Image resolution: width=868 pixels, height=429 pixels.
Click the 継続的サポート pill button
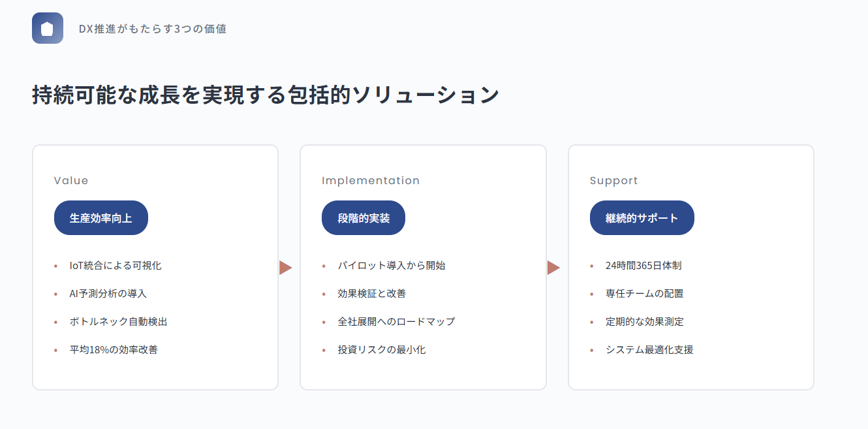coord(642,218)
